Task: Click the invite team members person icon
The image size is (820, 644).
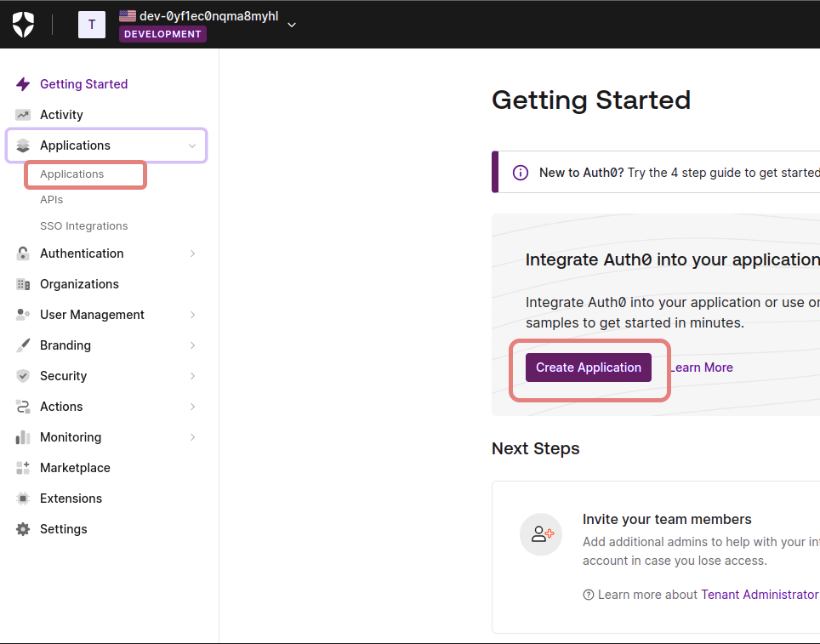Action: (541, 534)
